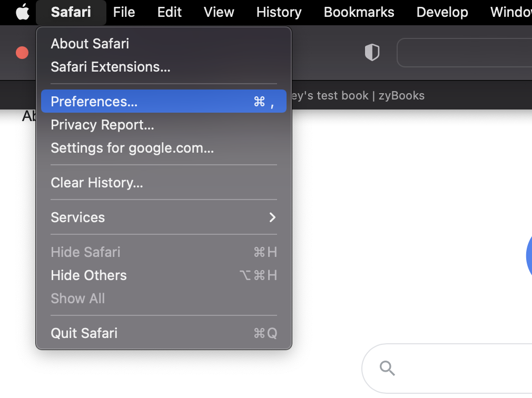Choose Quit Safari
Screen dimensions: 532x398
click(163, 333)
